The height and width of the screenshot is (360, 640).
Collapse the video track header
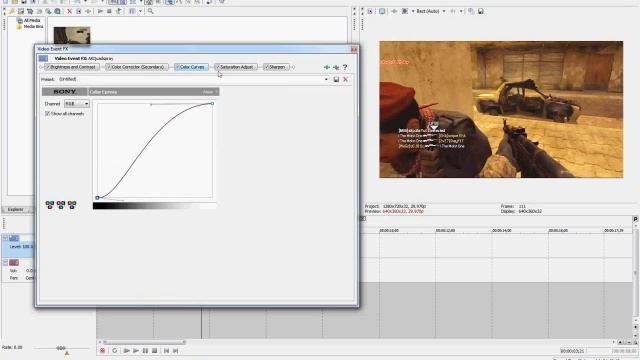pos(5,238)
